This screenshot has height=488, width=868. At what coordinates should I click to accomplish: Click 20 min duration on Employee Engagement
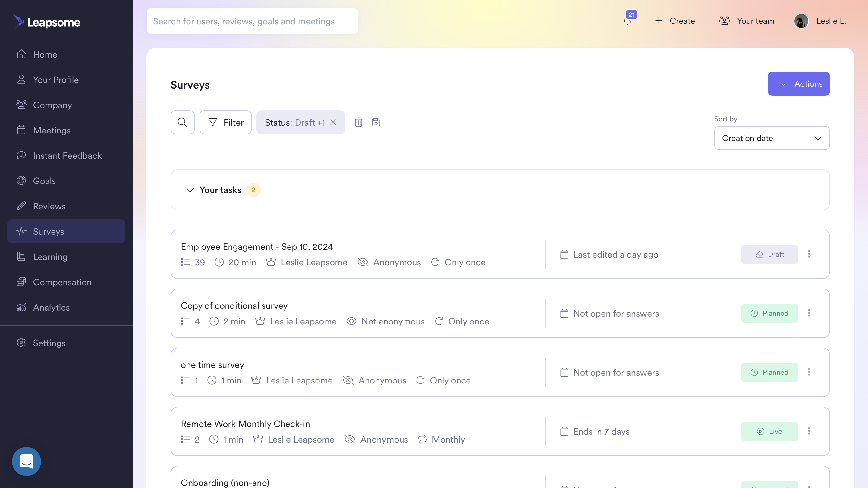242,262
